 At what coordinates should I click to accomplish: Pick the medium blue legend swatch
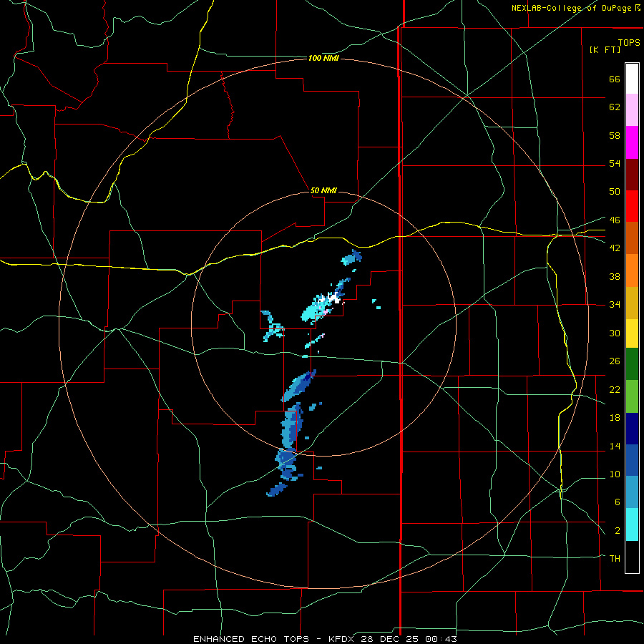click(632, 460)
